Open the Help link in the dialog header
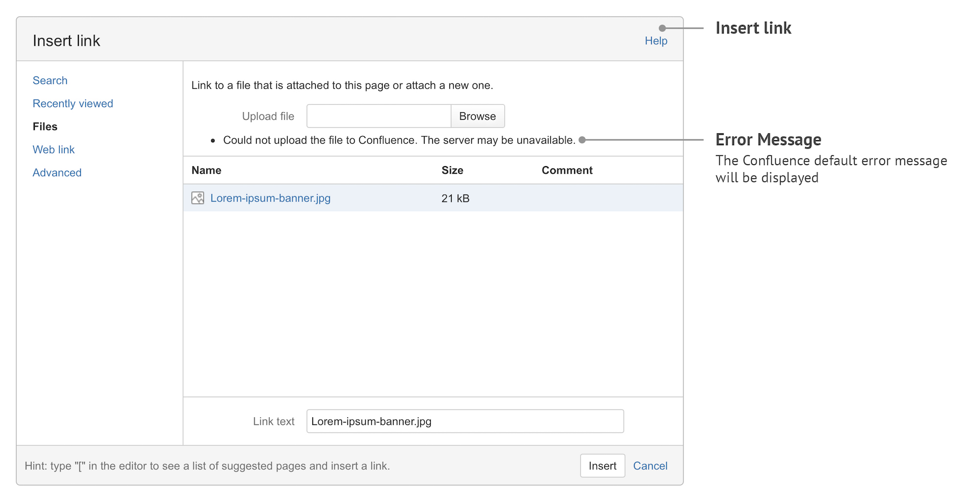Viewport: 980px width, 503px height. [x=656, y=41]
